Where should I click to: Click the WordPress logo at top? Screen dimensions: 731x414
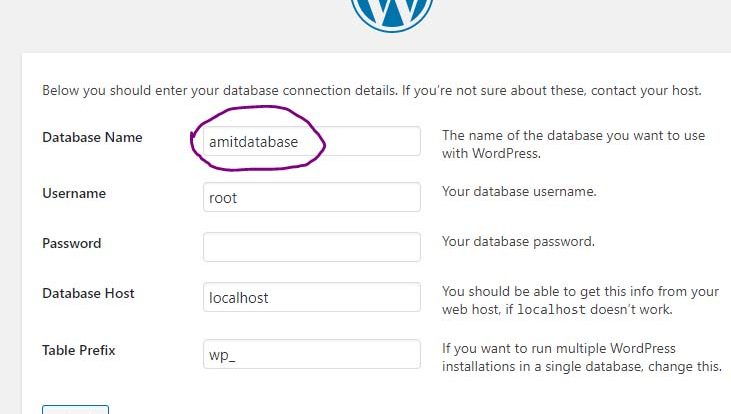tap(392, 14)
